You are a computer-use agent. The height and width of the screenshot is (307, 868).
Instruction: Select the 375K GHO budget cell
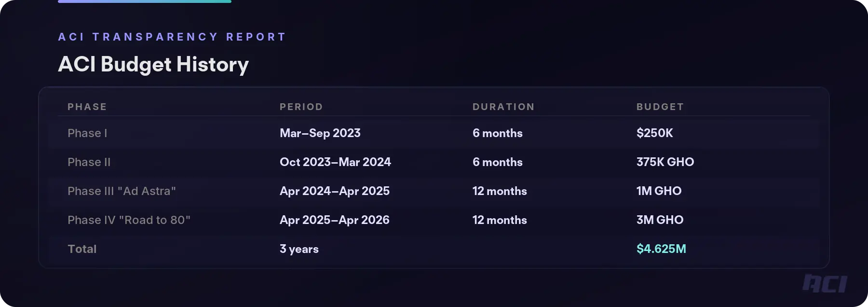[x=665, y=162]
